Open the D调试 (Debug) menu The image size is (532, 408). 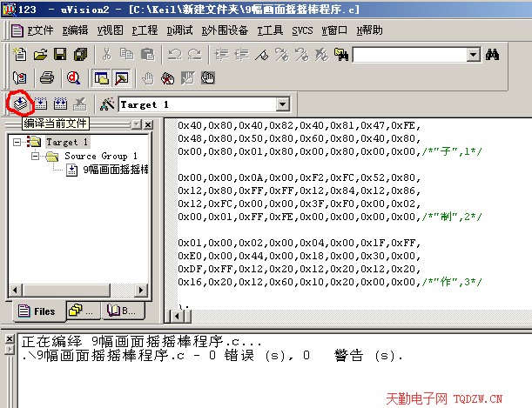[x=180, y=30]
